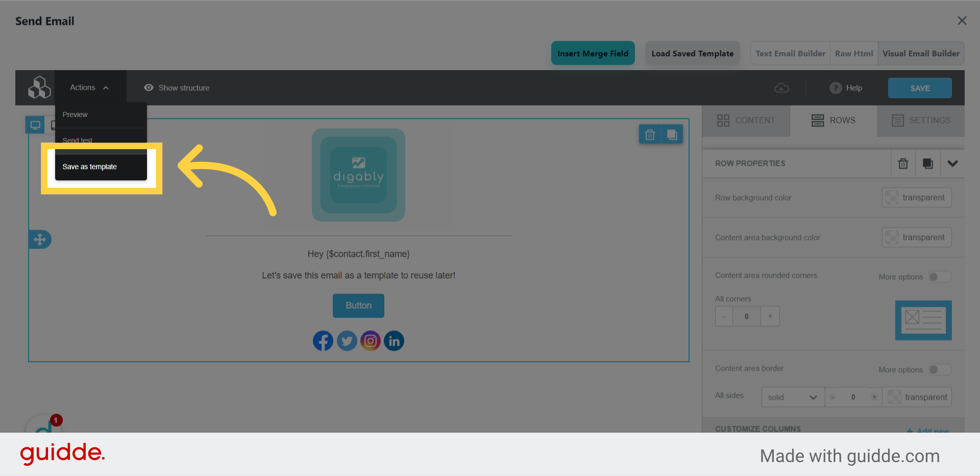The height and width of the screenshot is (476, 980).
Task: Click the Instagram social icon
Action: 371,341
